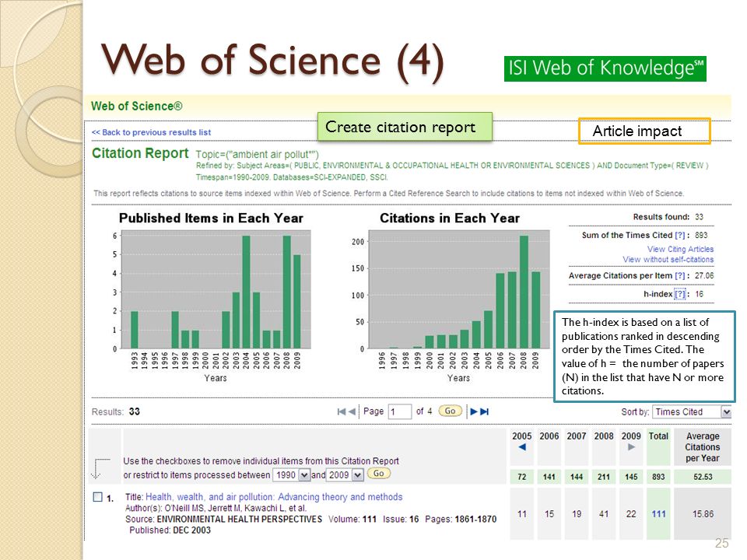Viewport: 747px width, 560px height.
Task: Click Go button beside year range
Action: pos(379,474)
